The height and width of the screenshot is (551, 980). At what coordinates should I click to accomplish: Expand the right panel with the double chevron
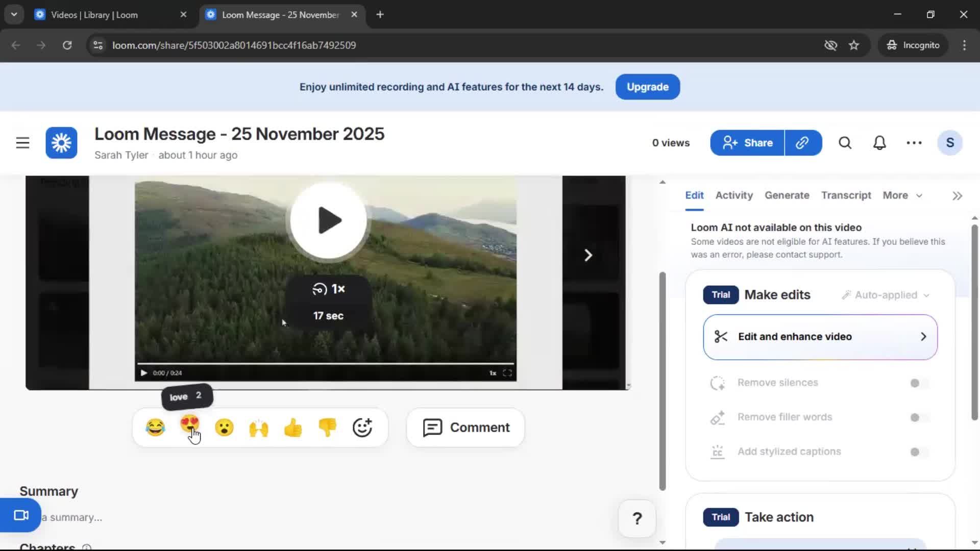tap(957, 195)
